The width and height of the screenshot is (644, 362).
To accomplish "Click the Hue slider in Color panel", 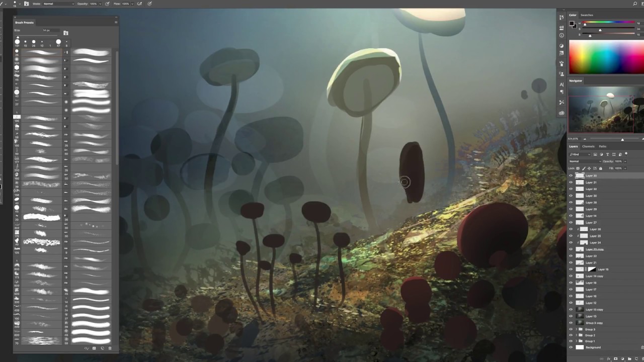I will pos(609,22).
